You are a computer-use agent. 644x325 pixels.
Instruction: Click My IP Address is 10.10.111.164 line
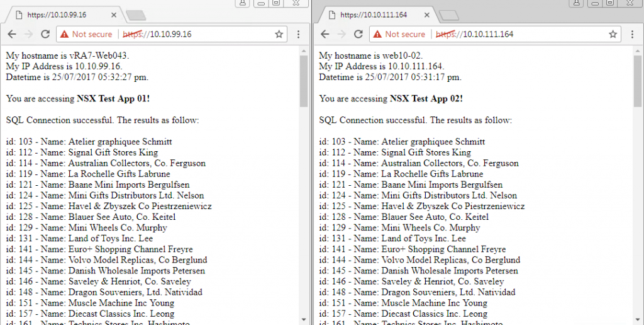[382, 66]
